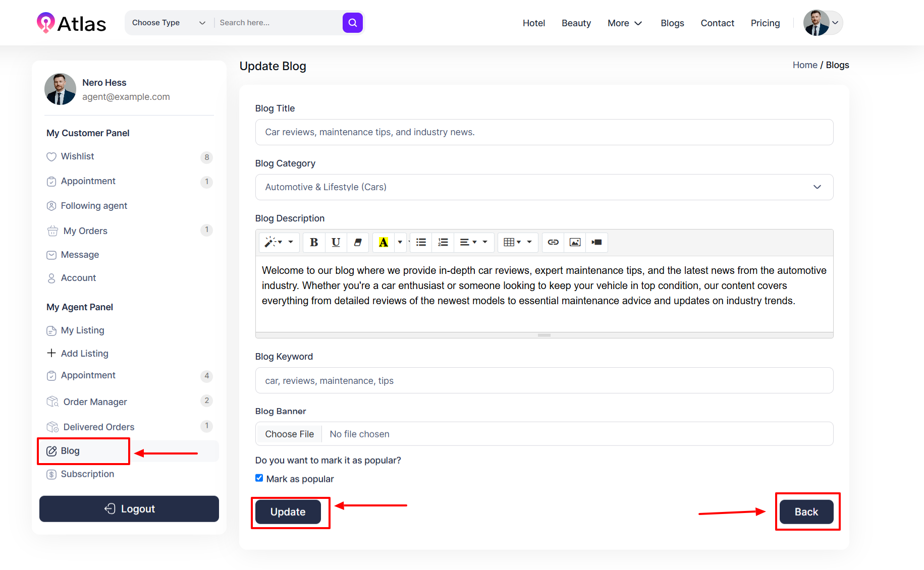Uncheck the Mark as popular checkbox
The width and height of the screenshot is (924, 570).
[259, 478]
